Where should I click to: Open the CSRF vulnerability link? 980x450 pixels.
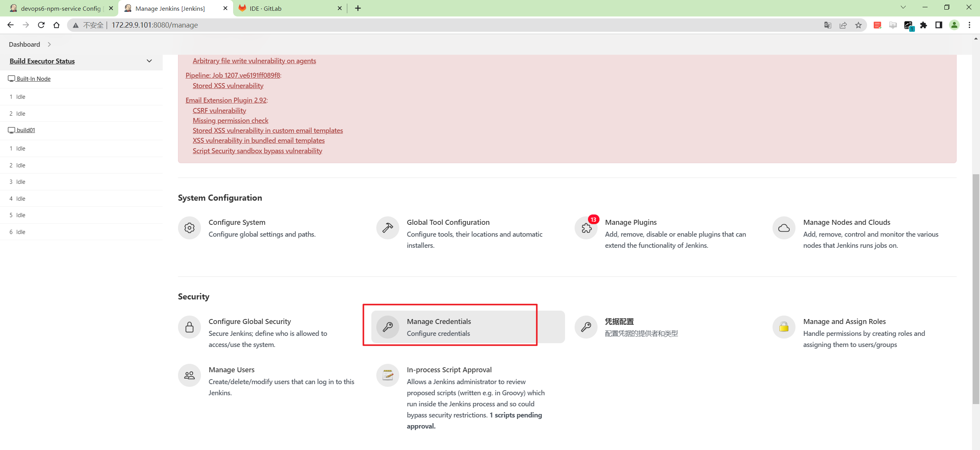pos(219,110)
